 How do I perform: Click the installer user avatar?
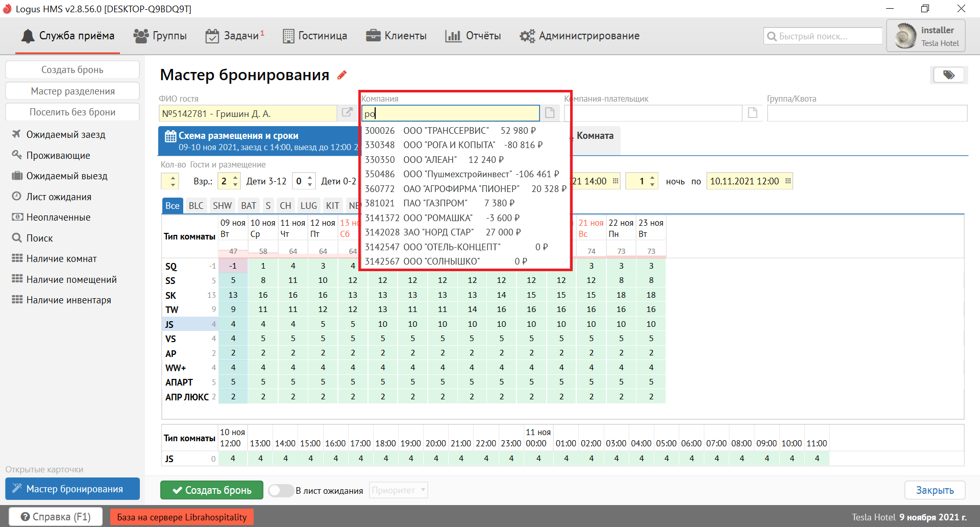tap(906, 36)
